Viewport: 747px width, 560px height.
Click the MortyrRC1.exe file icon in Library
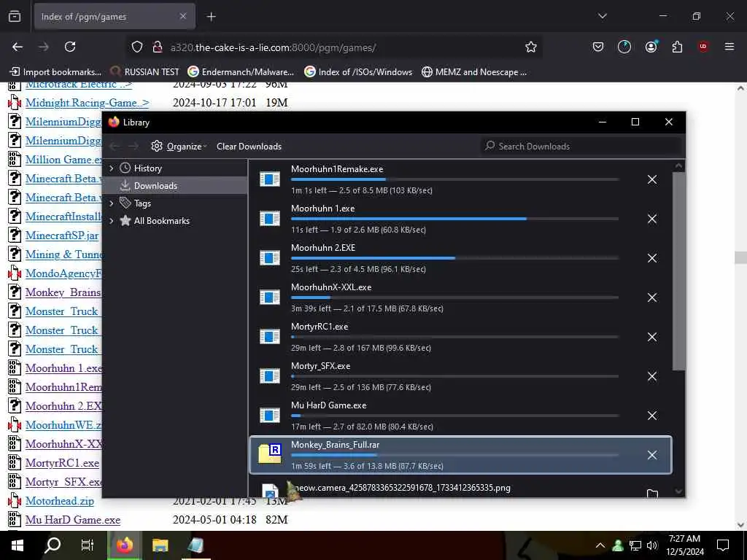(x=270, y=337)
